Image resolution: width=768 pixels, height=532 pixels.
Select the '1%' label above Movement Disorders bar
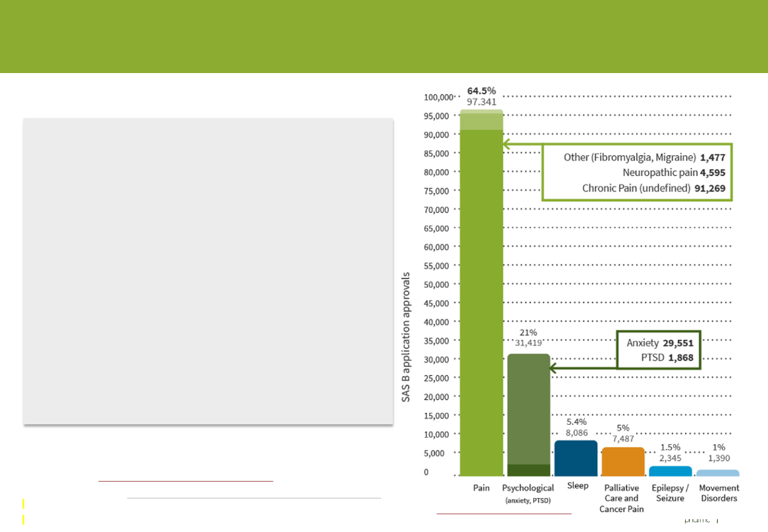tap(718, 448)
